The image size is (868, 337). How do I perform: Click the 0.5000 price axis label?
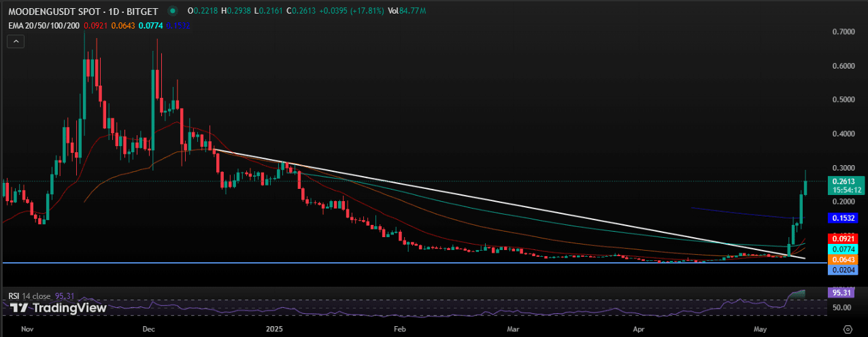pos(844,100)
